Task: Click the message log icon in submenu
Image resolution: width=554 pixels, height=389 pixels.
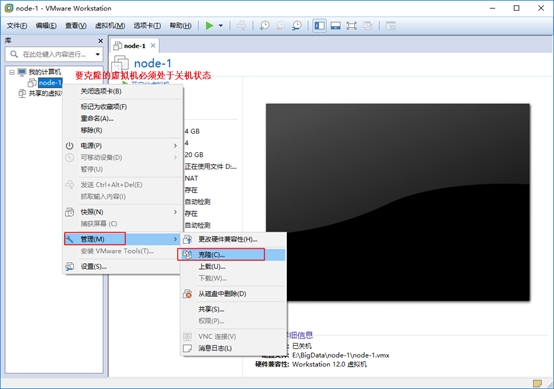Action: tap(188, 348)
